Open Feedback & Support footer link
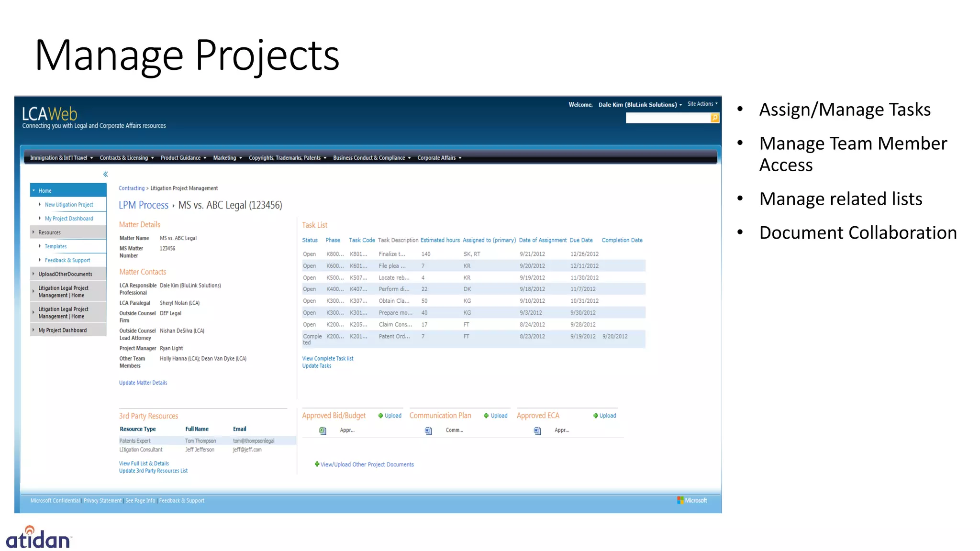Screen dimensions: 980x551 [181, 501]
